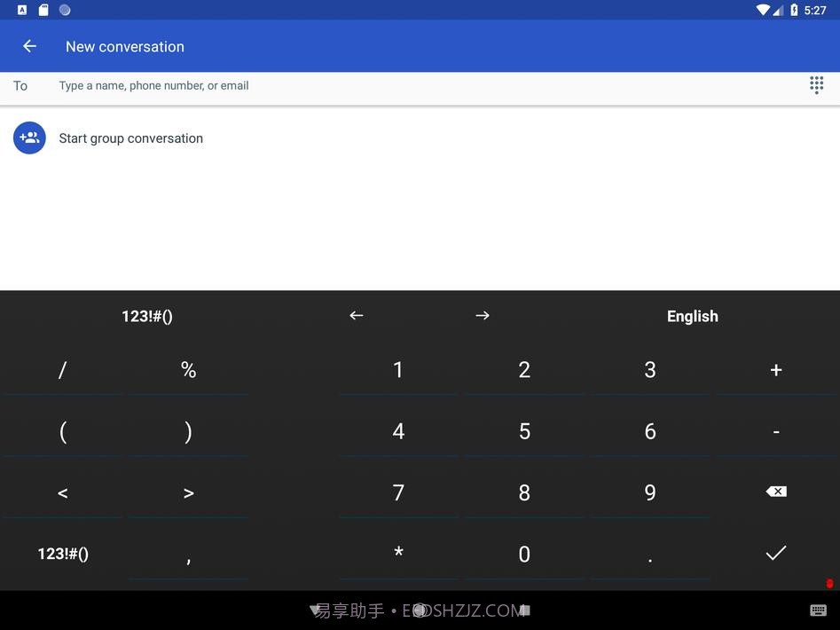
Task: Tap the back arrow in header
Action: coord(30,46)
